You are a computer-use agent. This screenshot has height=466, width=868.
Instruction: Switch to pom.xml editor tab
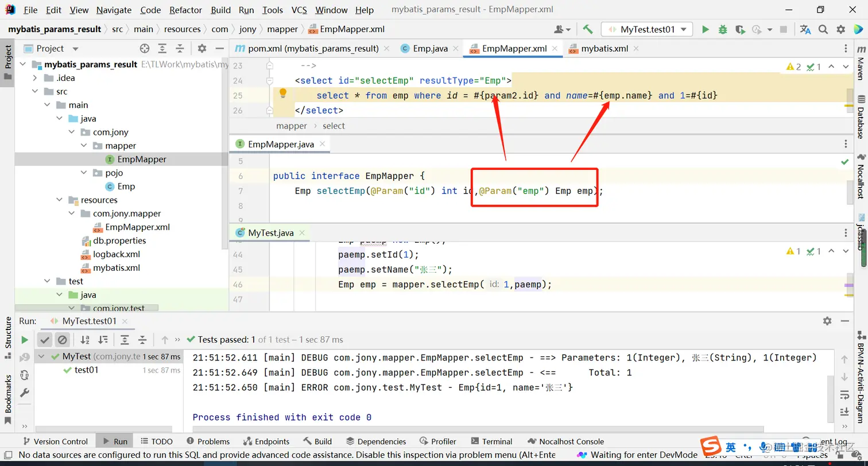(x=313, y=49)
